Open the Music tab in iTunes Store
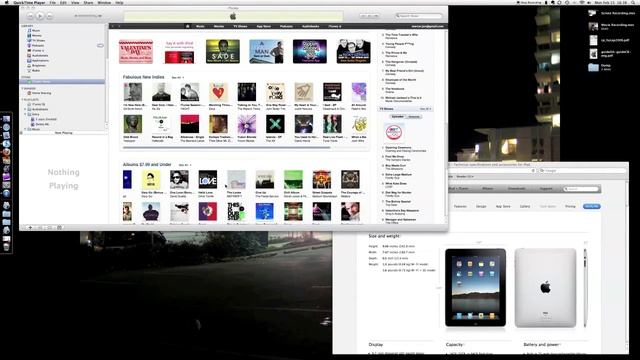Image resolution: width=640 pixels, height=360 pixels. click(200, 26)
